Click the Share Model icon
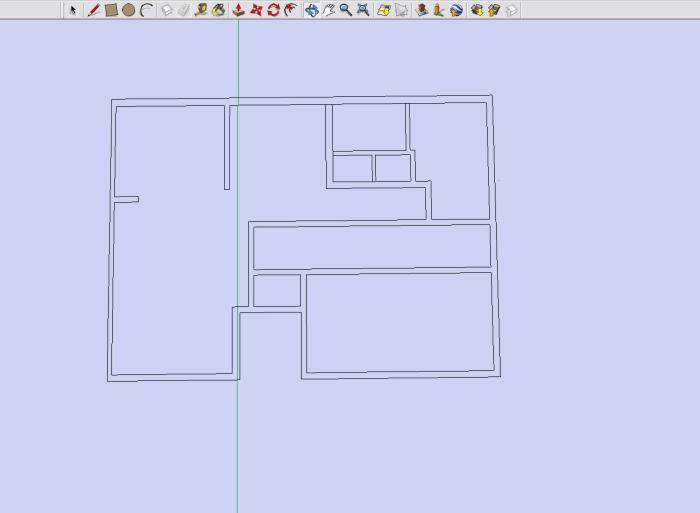Screen dimensions: 700x513 click(494, 10)
